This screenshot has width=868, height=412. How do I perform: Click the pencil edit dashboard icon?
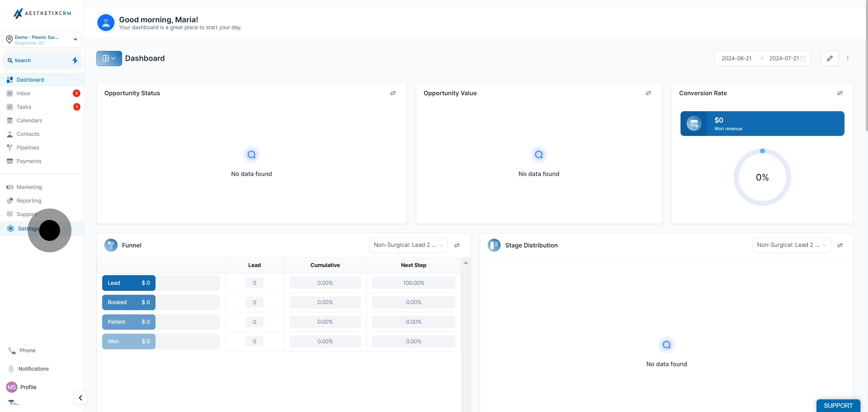pyautogui.click(x=829, y=58)
